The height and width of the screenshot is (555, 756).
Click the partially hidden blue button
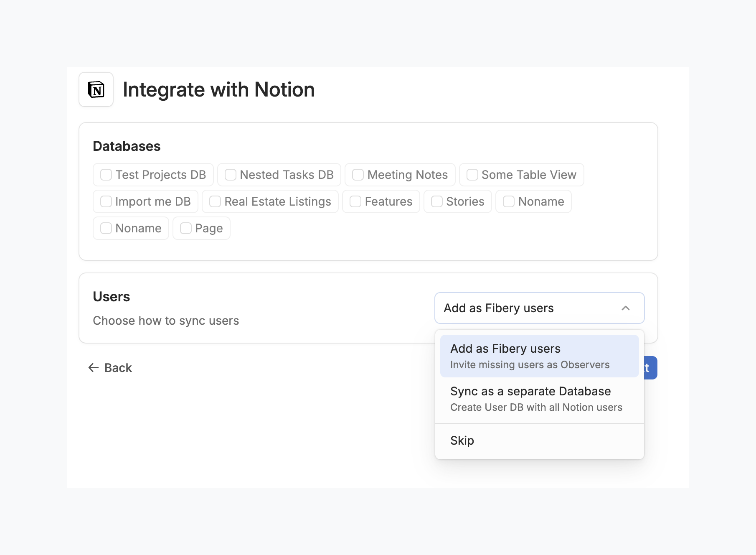coord(650,368)
